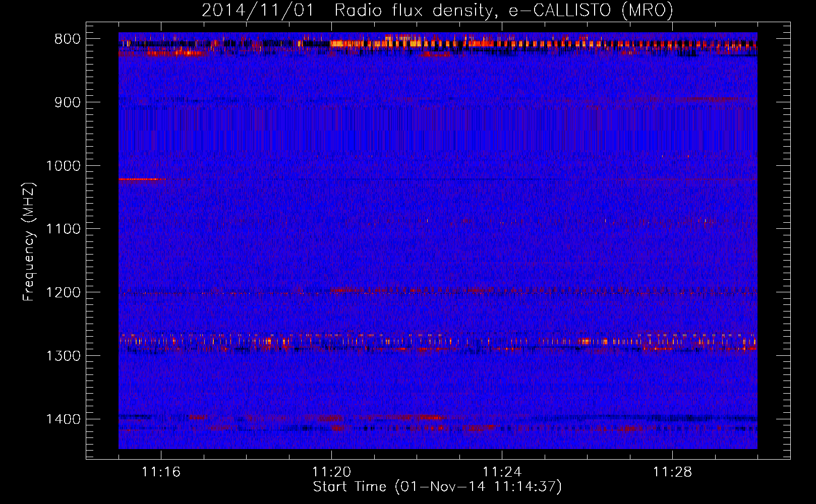Click the 11:28 time tick label
Viewport: 816px width, 504px height.
pos(673,472)
